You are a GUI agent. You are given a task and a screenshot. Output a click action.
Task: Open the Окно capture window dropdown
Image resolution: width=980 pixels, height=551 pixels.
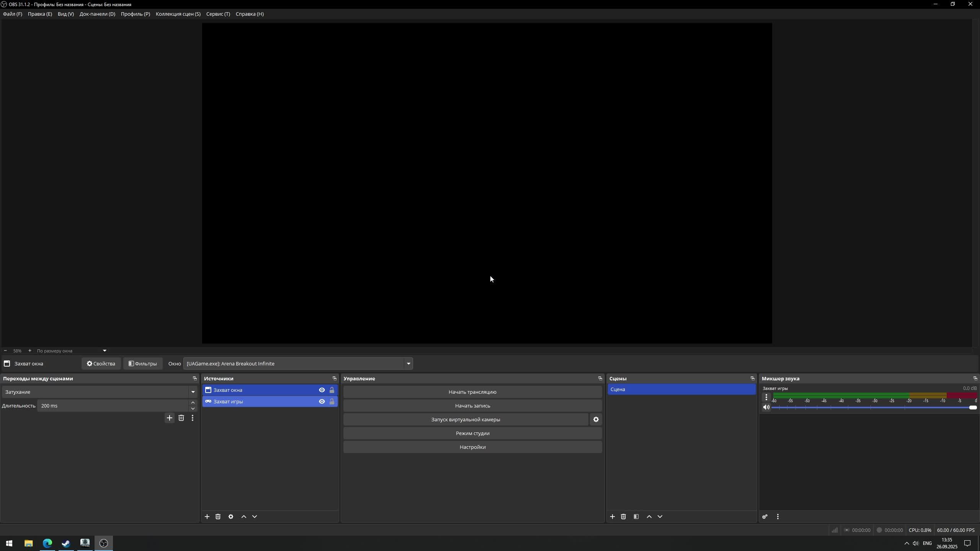click(408, 364)
